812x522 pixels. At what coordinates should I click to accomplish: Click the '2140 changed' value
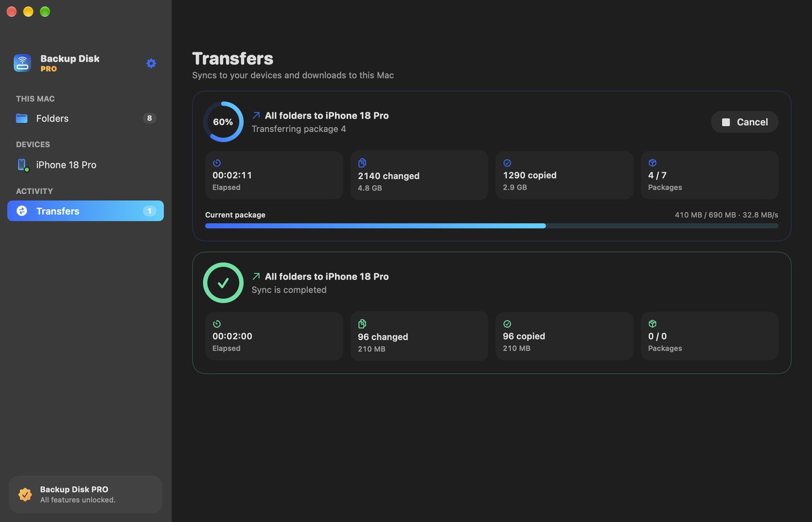click(388, 176)
